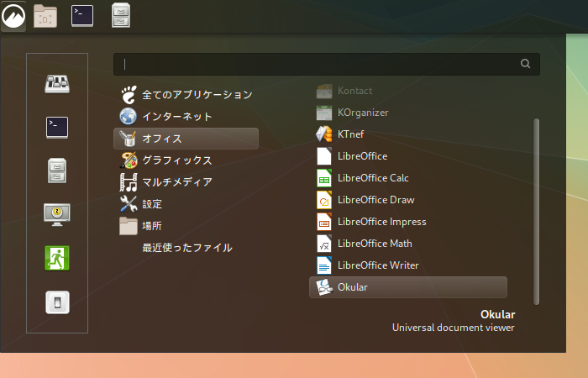Image resolution: width=588 pixels, height=378 pixels.
Task: Launch terminal from the top panel
Action: pos(82,16)
